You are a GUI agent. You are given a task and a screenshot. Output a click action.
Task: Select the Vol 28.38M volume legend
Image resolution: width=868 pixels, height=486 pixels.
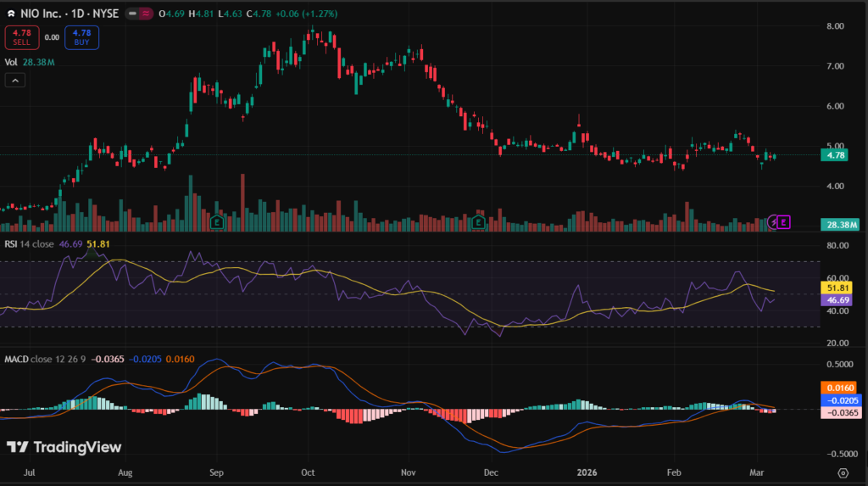tap(29, 62)
